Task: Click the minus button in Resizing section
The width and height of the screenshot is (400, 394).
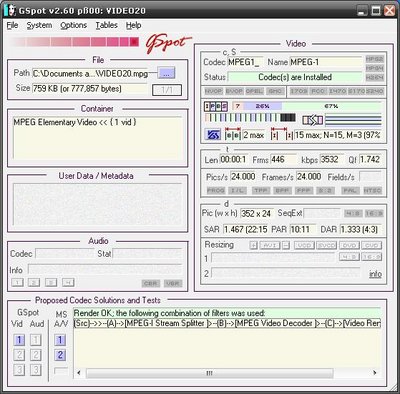Action: (286, 246)
